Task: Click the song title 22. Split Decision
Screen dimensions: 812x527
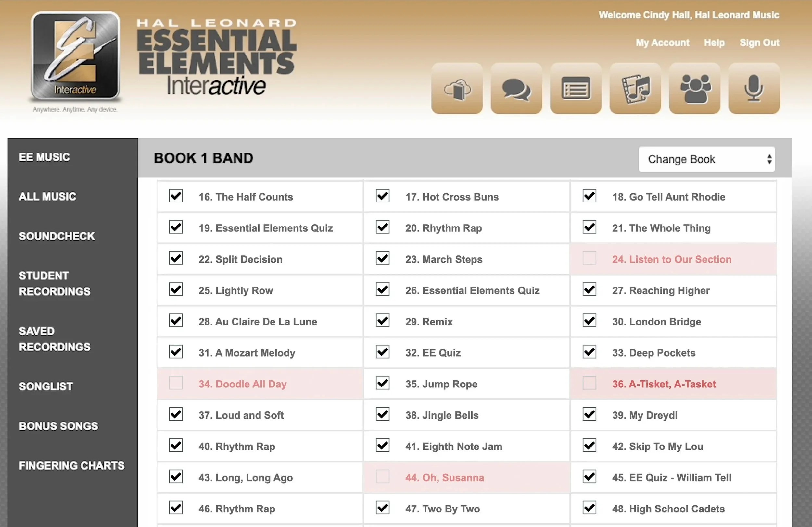Action: [241, 259]
